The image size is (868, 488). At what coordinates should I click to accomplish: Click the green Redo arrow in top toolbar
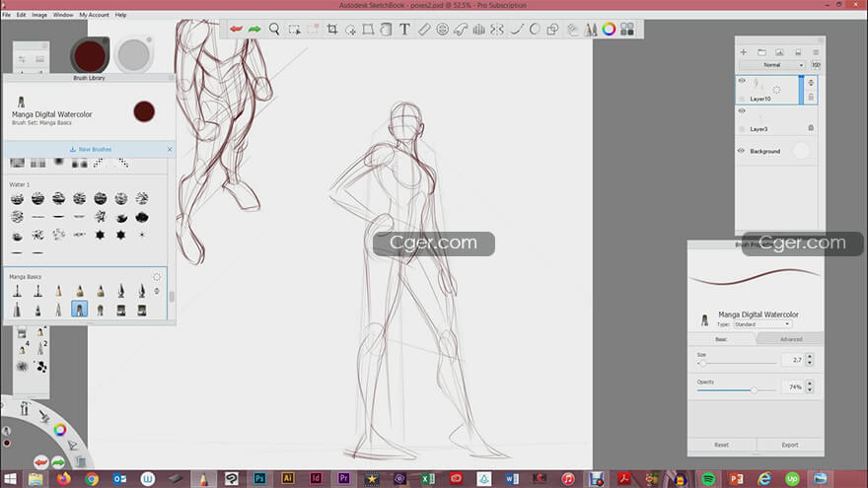(254, 29)
